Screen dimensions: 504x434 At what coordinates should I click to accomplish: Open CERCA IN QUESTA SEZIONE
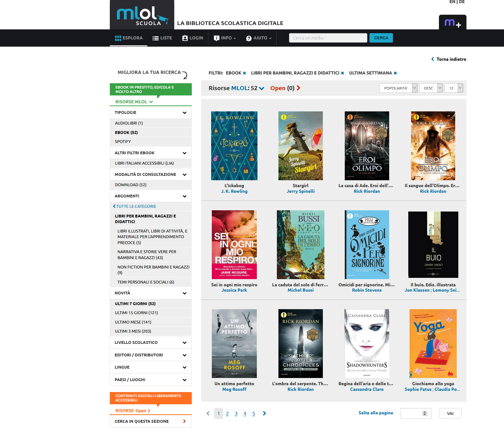click(x=151, y=421)
